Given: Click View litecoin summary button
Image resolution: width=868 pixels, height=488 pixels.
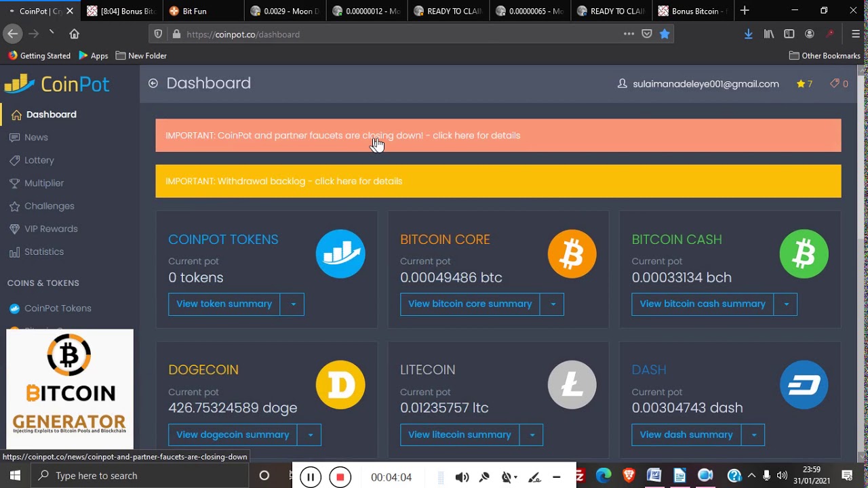Looking at the screenshot, I should coord(460,435).
